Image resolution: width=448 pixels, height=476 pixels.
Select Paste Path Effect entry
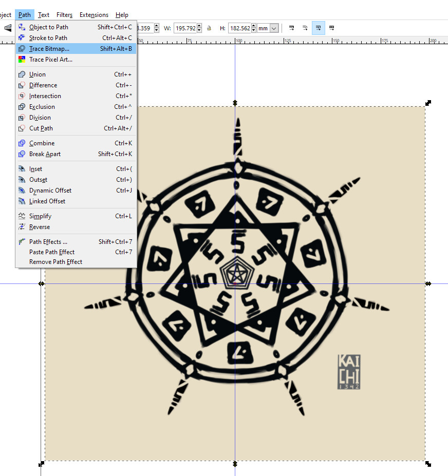[76, 252]
